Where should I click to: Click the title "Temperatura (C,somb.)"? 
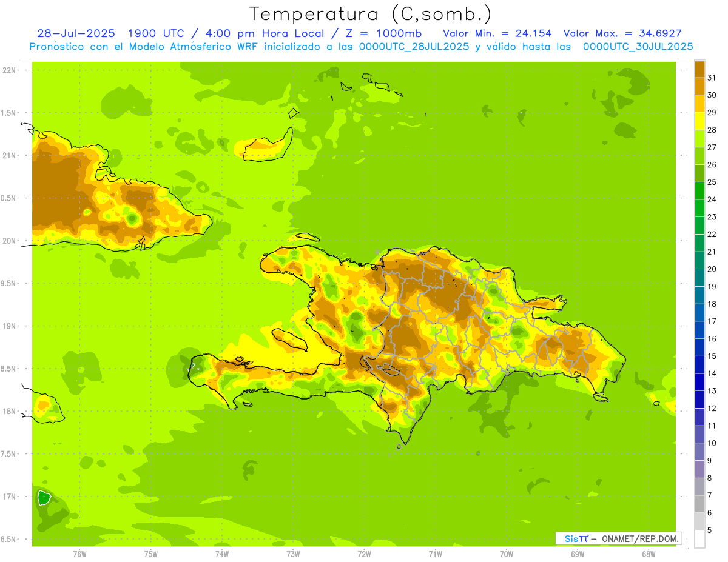[371, 14]
